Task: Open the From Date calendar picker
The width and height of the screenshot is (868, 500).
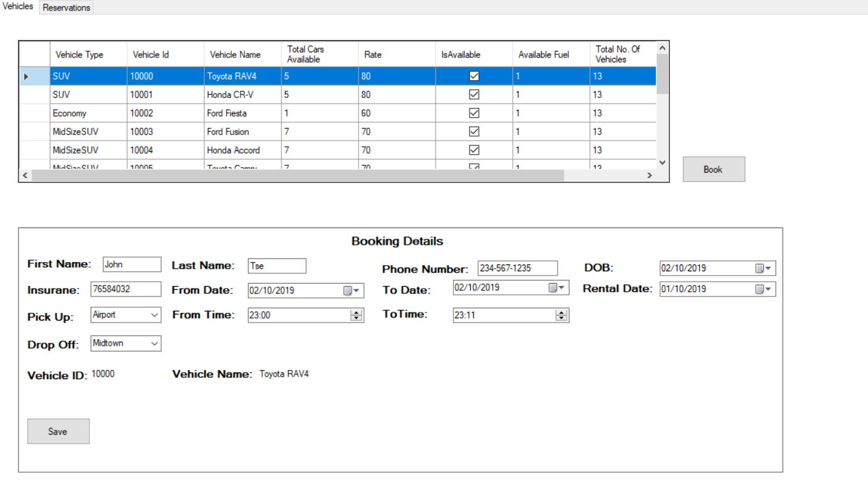Action: [x=352, y=290]
